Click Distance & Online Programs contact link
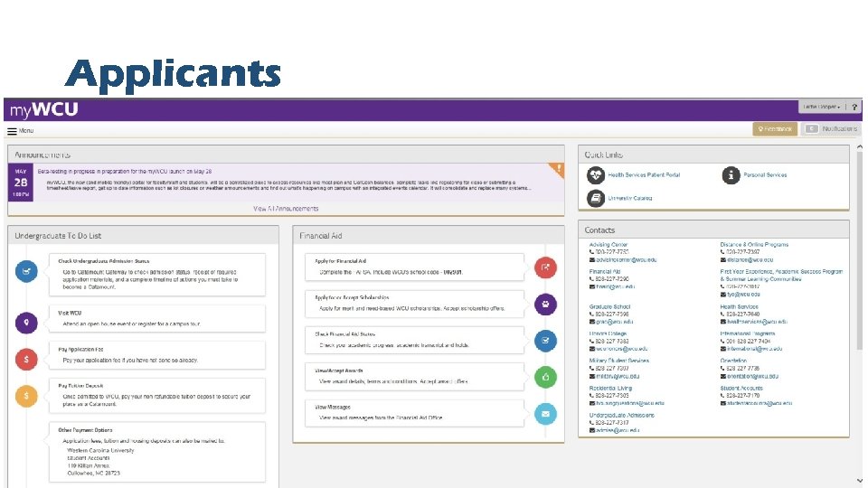This screenshot has width=868, height=488. [x=754, y=245]
